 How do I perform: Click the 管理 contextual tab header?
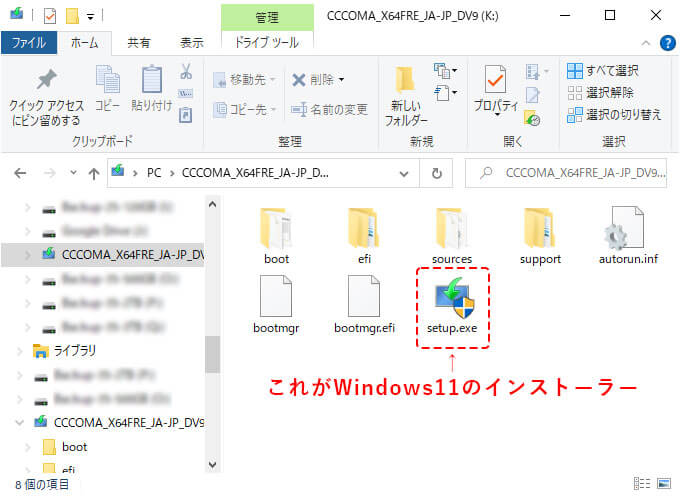pos(267,17)
